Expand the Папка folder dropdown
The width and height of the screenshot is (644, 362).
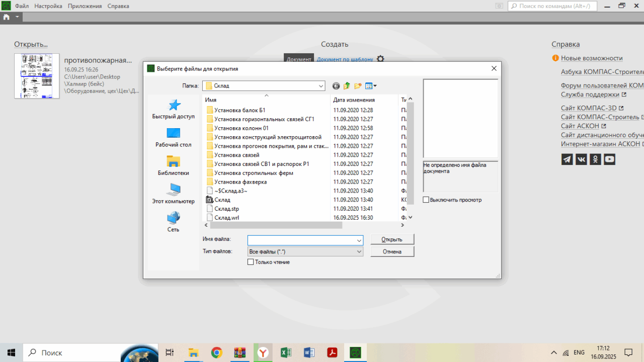click(x=321, y=86)
